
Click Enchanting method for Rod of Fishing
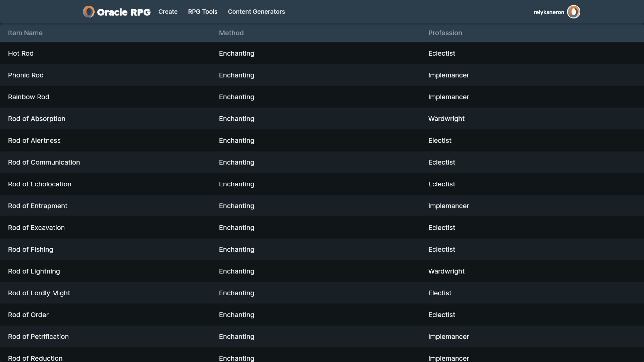[x=236, y=249]
